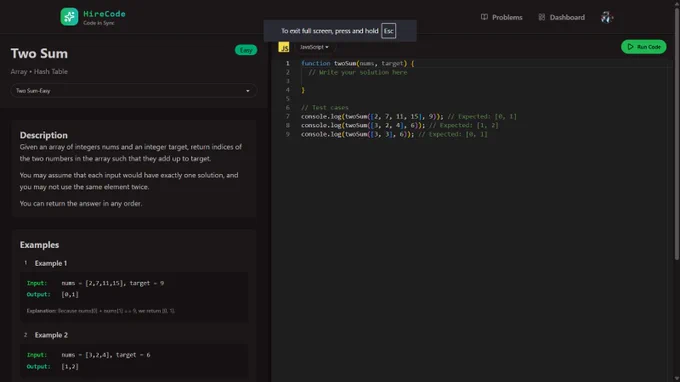Click the 'Write your solution here' comment line
The height and width of the screenshot is (382, 680).
358,72
